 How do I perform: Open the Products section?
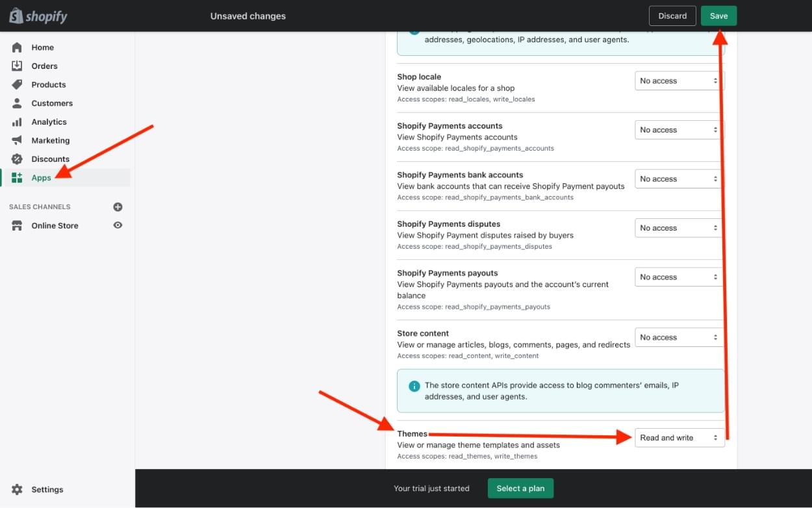(x=47, y=84)
